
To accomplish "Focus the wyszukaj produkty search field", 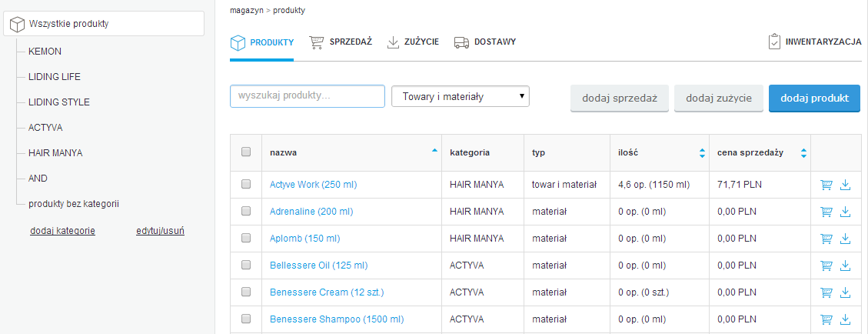I will click(x=307, y=96).
